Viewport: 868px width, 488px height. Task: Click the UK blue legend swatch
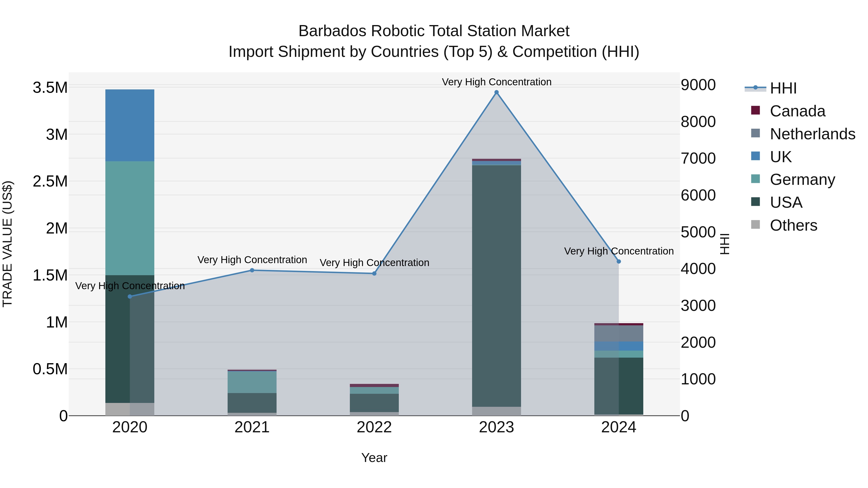coord(756,156)
